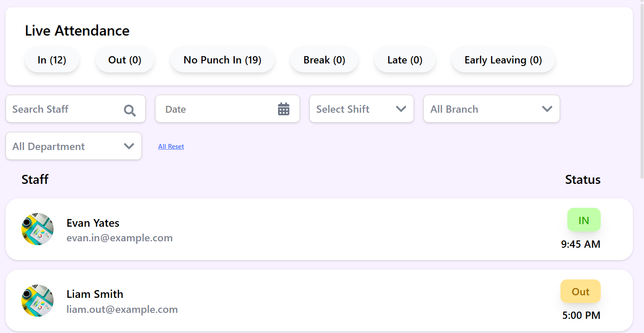
Task: Toggle the Break (0) attendance filter
Action: point(324,60)
